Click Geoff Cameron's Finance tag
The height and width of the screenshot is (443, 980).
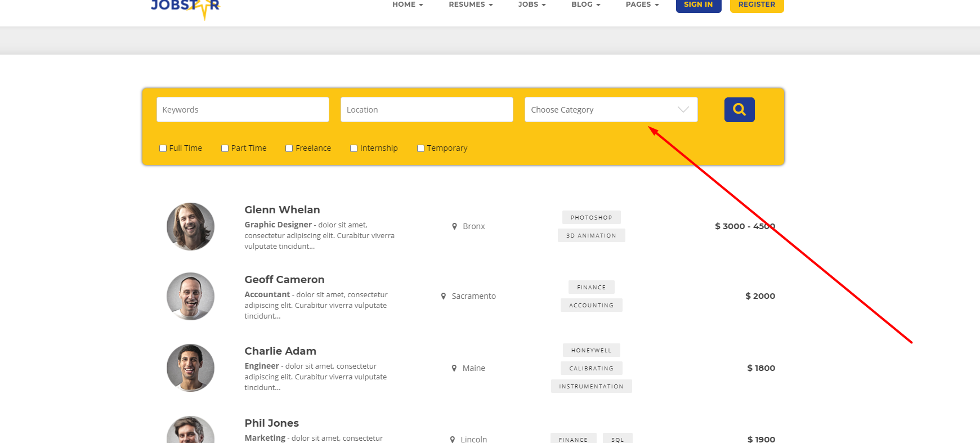[591, 287]
